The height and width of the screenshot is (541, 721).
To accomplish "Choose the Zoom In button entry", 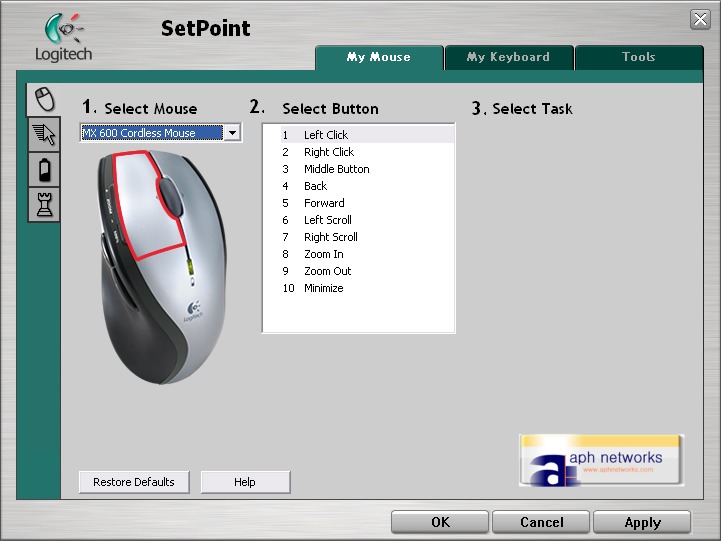I will click(x=323, y=254).
